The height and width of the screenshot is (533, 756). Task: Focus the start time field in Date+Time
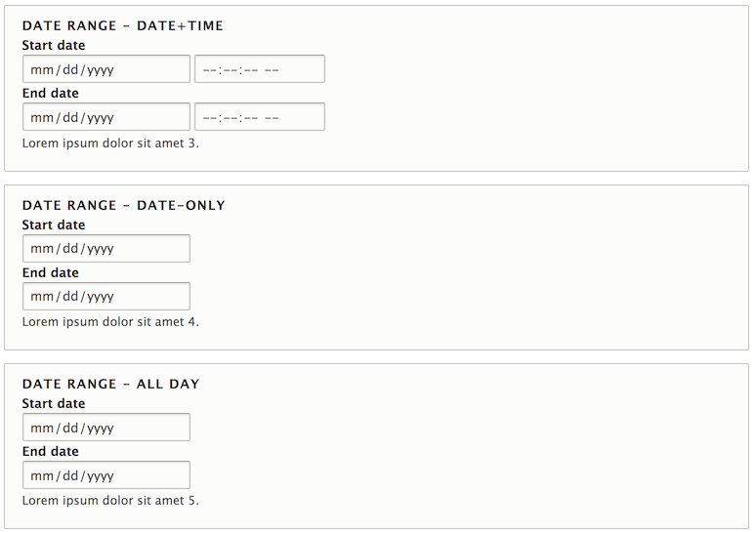pos(259,69)
